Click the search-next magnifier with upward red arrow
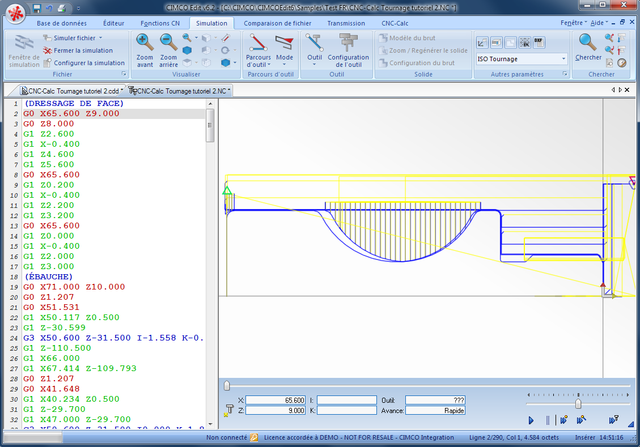 pos(609,38)
